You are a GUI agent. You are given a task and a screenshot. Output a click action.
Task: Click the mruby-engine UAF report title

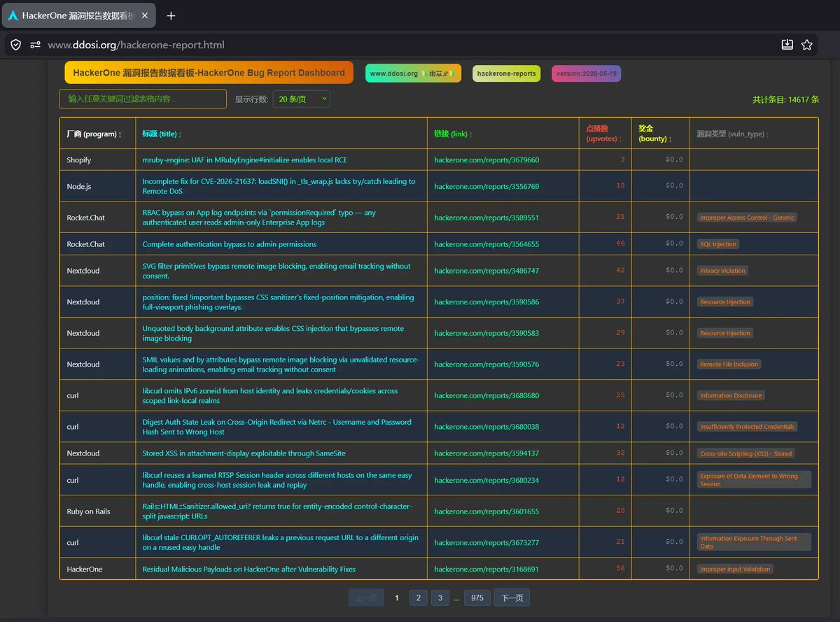(x=244, y=160)
